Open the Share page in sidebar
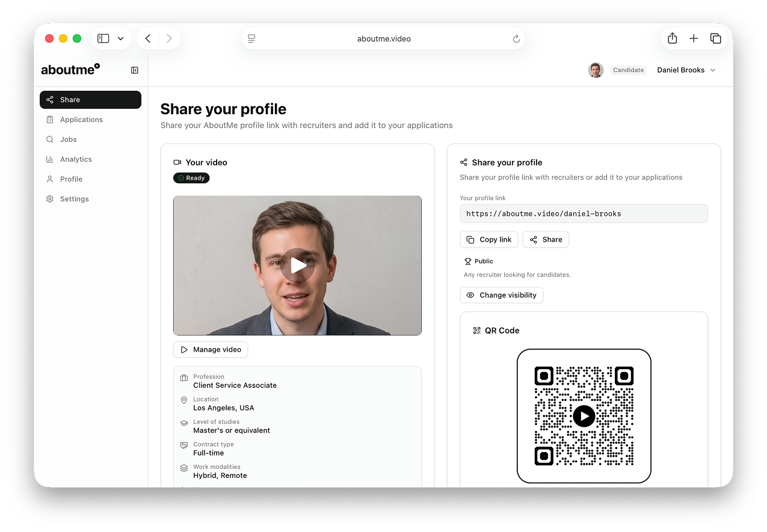Screen dimensions: 767x532 coord(90,100)
